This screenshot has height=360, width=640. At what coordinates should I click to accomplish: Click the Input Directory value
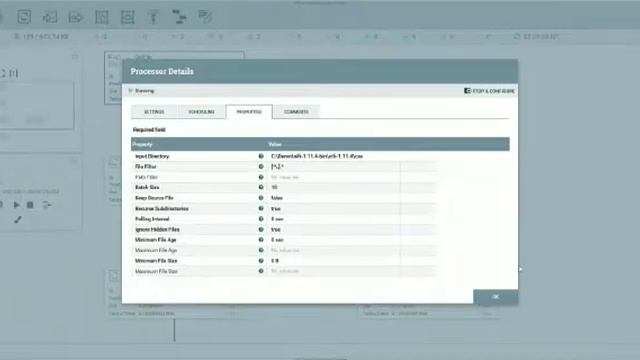point(317,156)
